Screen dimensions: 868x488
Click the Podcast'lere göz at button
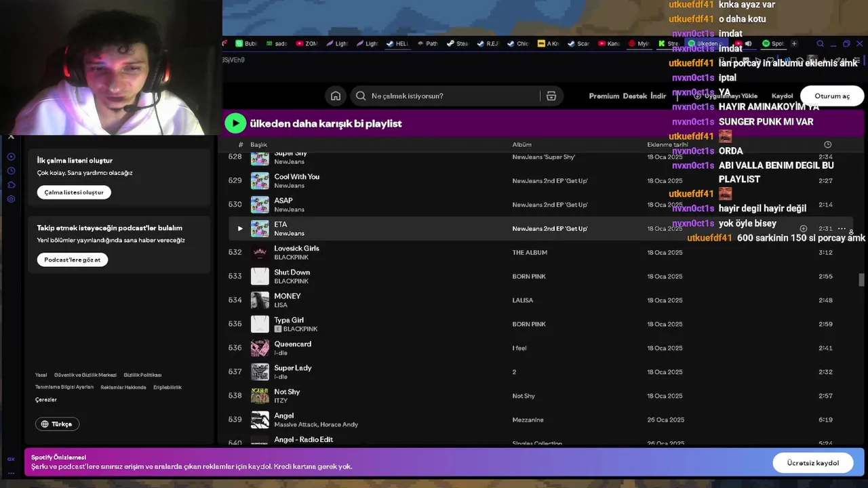[x=73, y=260]
